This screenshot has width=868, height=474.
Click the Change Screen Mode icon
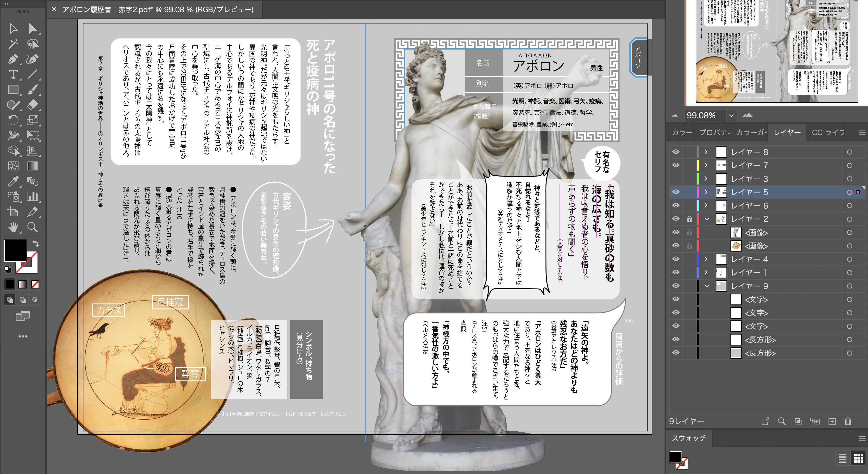coord(22,316)
